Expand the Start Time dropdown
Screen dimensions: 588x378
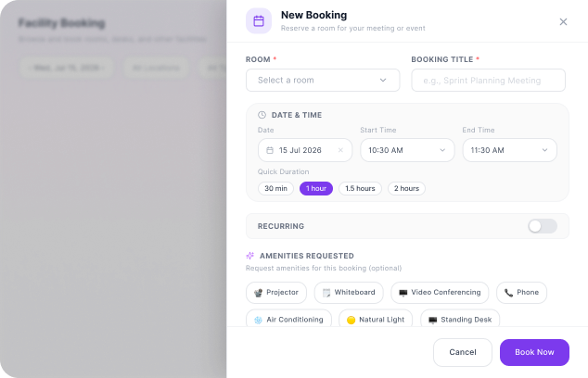(407, 150)
